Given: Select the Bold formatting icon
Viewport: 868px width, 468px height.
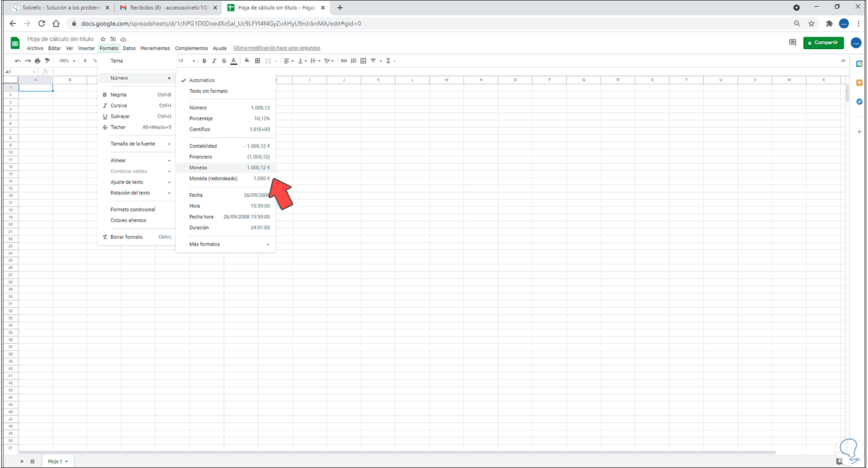Looking at the screenshot, I should pyautogui.click(x=204, y=61).
